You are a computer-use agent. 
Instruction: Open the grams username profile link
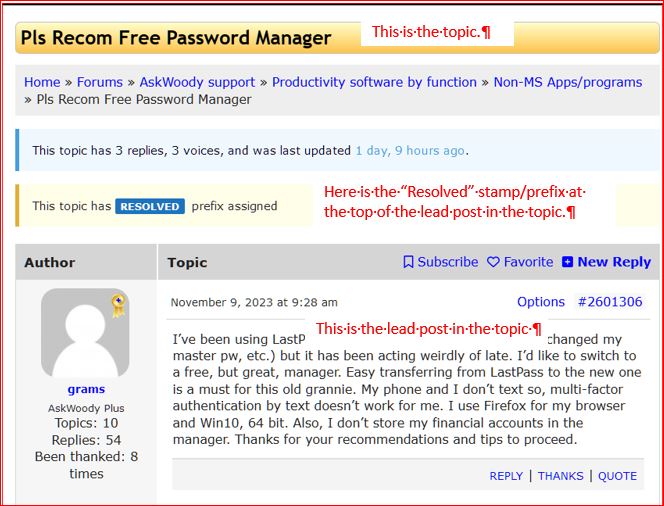pos(86,389)
